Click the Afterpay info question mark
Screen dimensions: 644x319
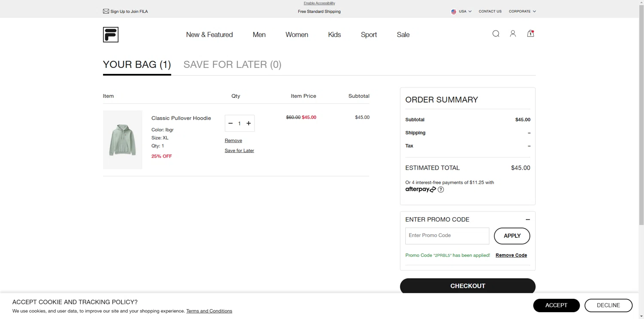point(441,189)
